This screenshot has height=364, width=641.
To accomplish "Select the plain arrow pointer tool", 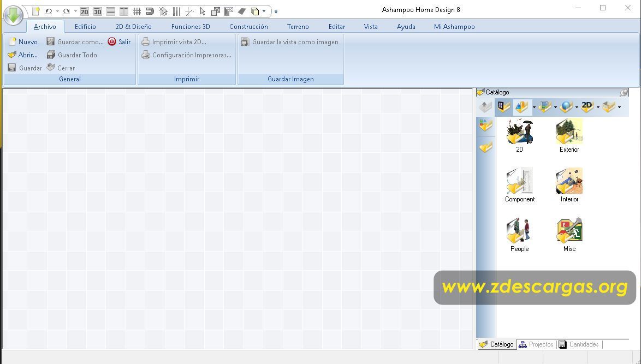I will point(203,11).
